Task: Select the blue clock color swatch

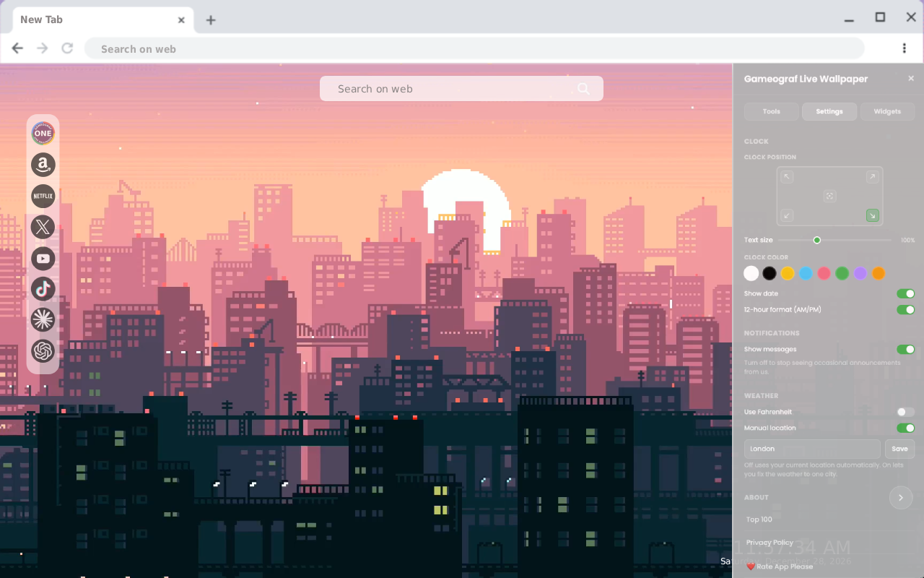Action: (x=806, y=273)
